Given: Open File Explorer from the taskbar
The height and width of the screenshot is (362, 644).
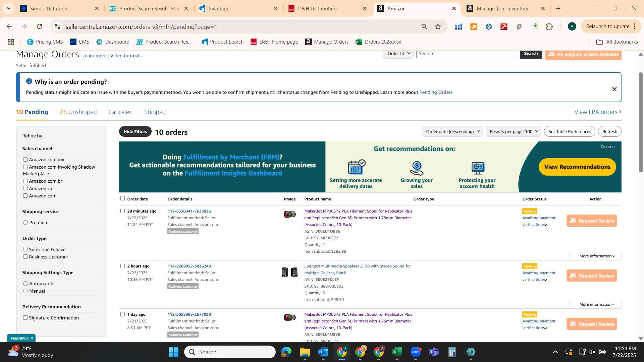Looking at the screenshot, I should pyautogui.click(x=305, y=352).
